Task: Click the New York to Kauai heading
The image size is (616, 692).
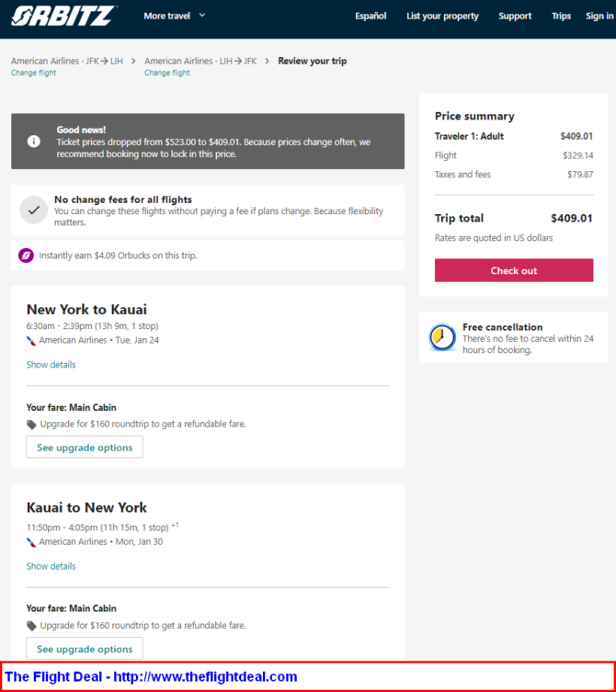Action: coord(86,310)
